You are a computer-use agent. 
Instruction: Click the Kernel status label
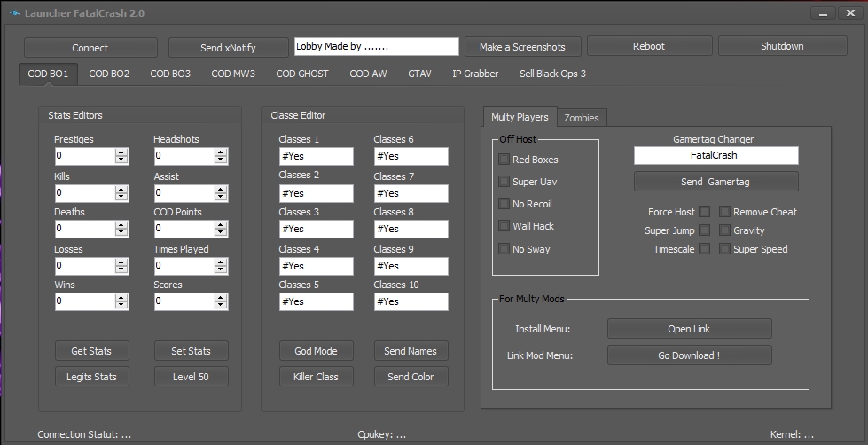(792, 435)
